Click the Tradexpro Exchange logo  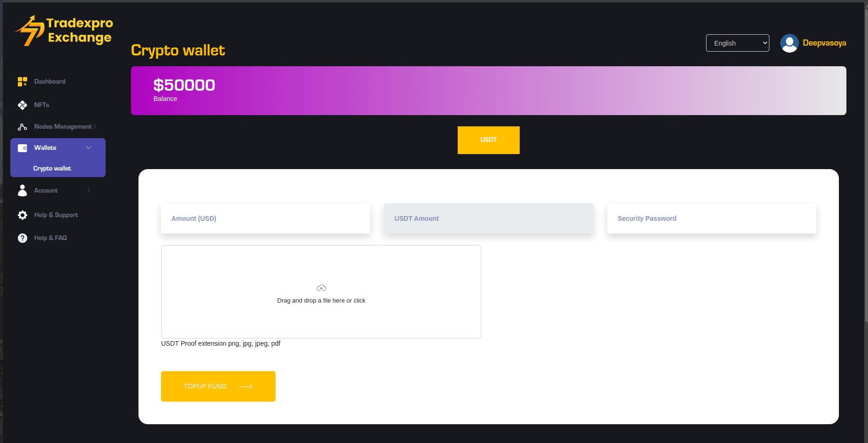pyautogui.click(x=64, y=31)
